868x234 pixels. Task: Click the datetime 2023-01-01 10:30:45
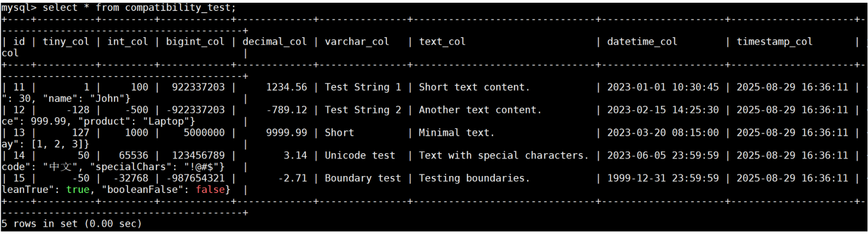click(x=663, y=87)
